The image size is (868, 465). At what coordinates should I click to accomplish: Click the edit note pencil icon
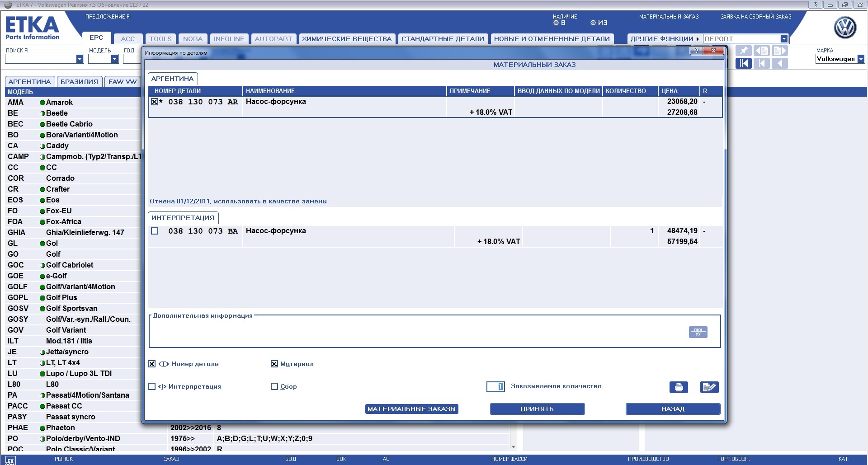(709, 387)
